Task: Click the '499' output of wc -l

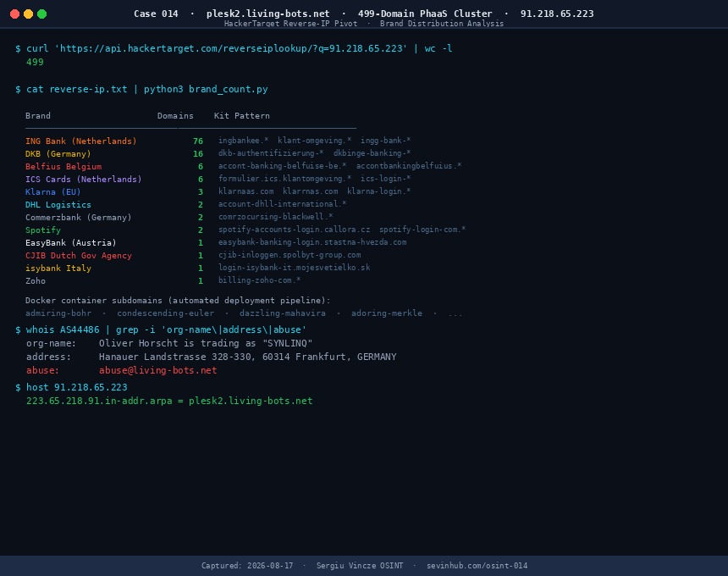Action: coord(35,62)
